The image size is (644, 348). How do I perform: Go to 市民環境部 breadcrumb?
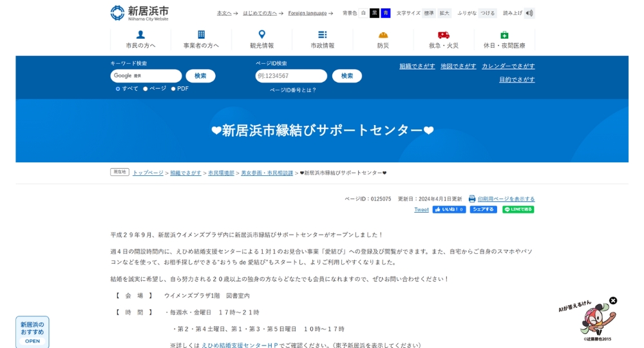(221, 173)
